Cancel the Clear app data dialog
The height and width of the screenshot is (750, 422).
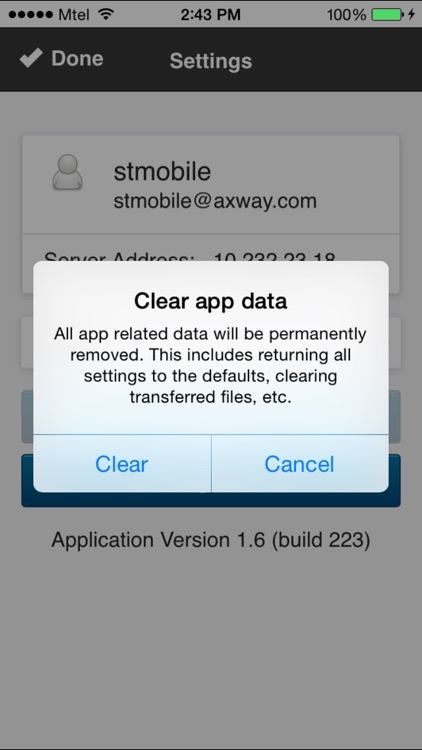(300, 463)
